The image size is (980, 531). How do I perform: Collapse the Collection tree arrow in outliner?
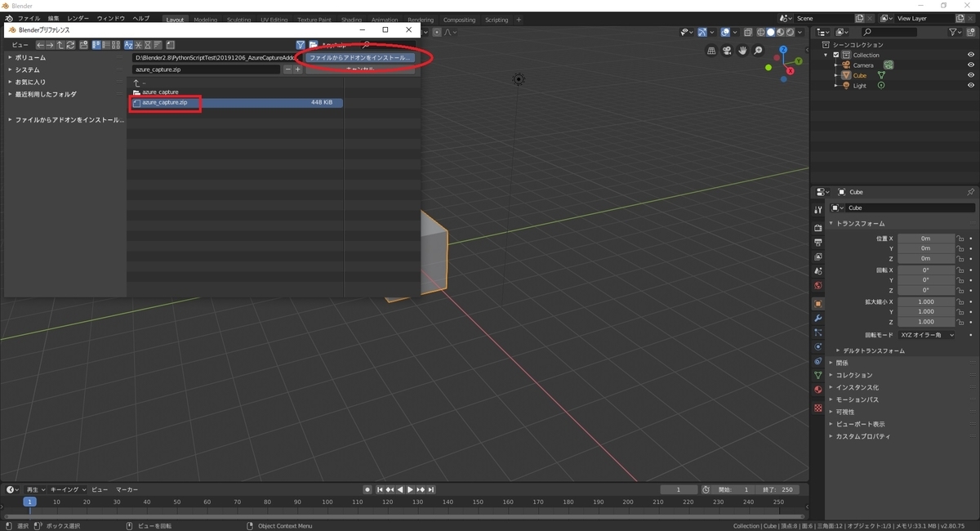(x=827, y=55)
